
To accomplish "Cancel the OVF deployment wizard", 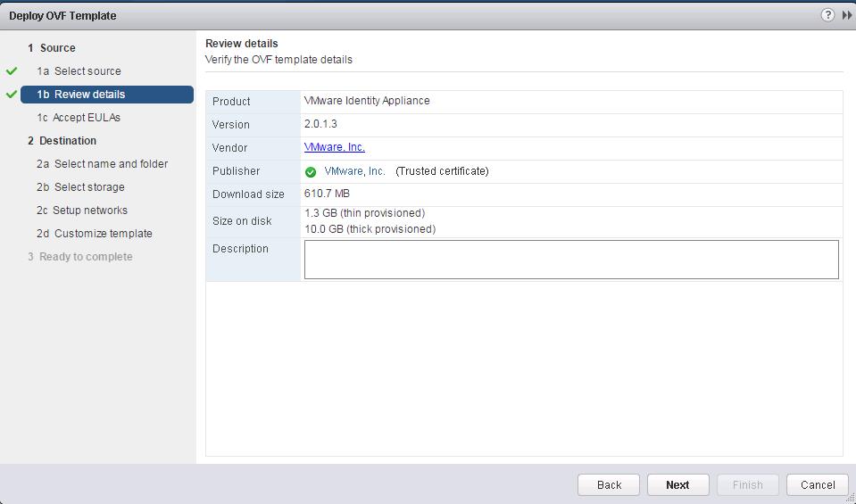I will [x=818, y=485].
